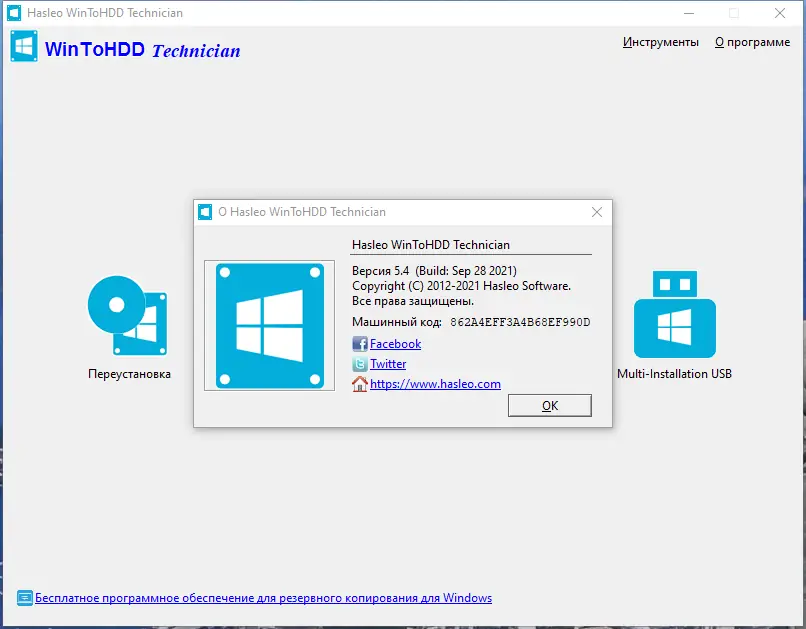The height and width of the screenshot is (629, 806).
Task: Click the Facebook icon in the About dialog
Action: point(359,343)
